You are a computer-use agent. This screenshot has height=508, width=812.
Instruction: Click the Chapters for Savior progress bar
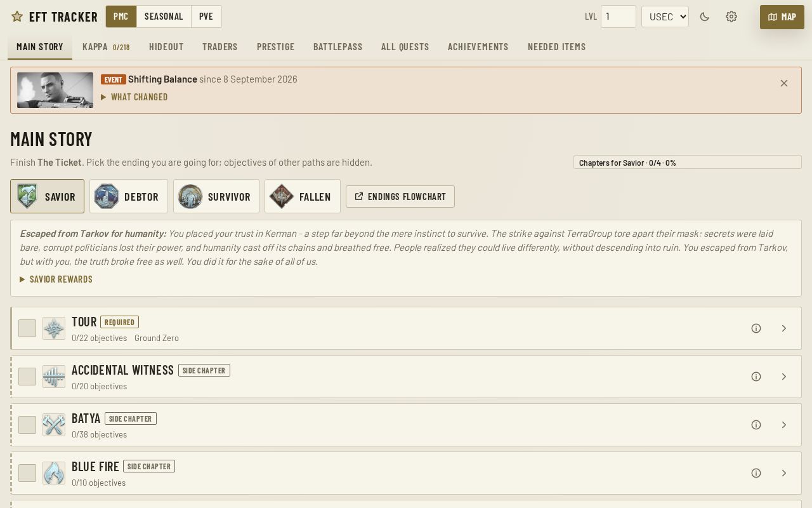[x=688, y=163]
